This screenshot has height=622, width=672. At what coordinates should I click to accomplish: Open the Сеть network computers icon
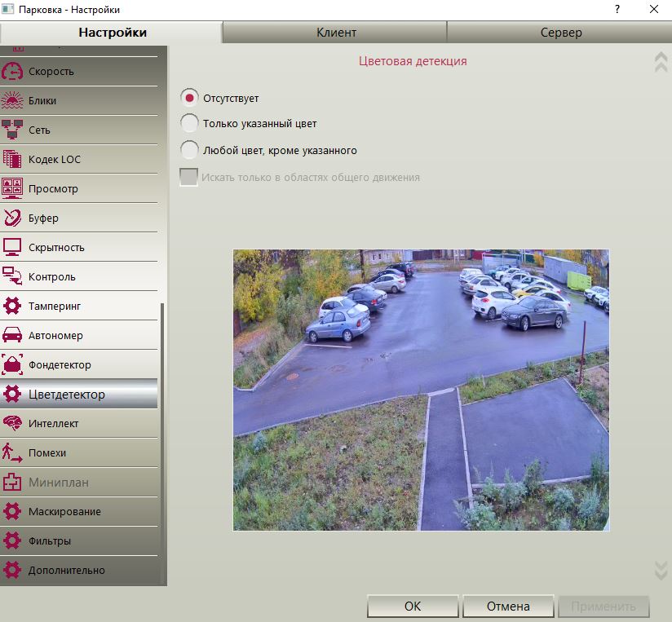[x=12, y=130]
